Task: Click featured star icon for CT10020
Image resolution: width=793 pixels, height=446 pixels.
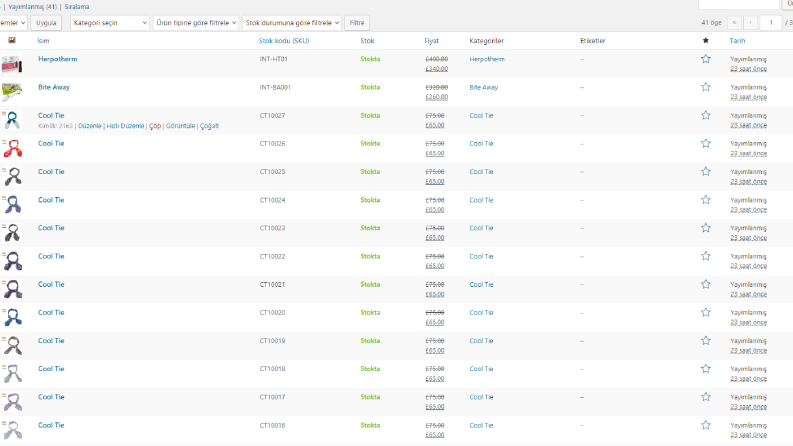Action: (x=706, y=313)
